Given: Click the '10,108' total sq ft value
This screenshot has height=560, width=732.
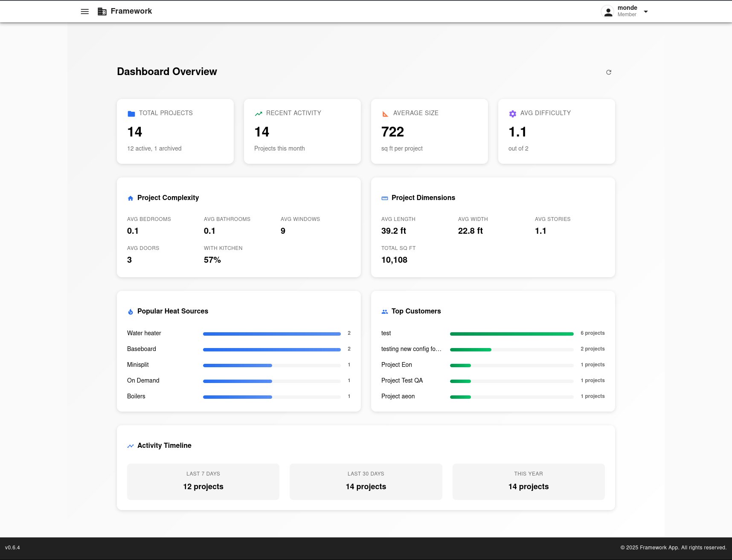Looking at the screenshot, I should point(394,260).
